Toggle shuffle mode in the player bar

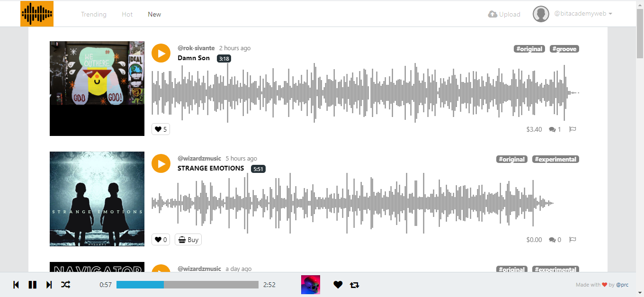tap(66, 285)
